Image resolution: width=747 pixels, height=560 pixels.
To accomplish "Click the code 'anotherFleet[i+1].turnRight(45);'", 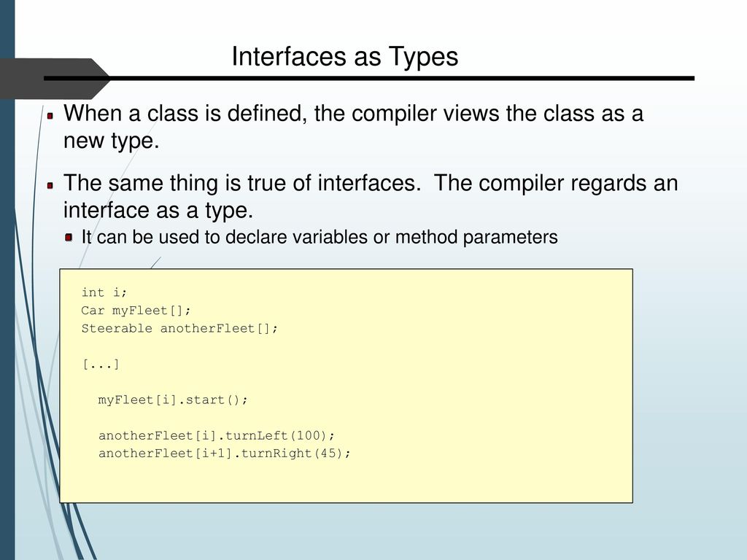I will point(225,454).
